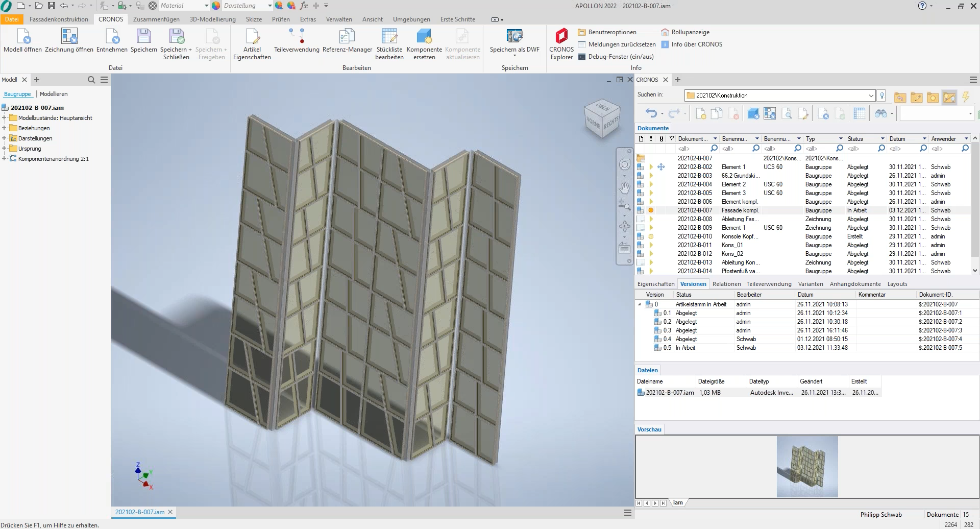
Task: Open Artikel Eigenschaften dialog
Action: coord(252,37)
